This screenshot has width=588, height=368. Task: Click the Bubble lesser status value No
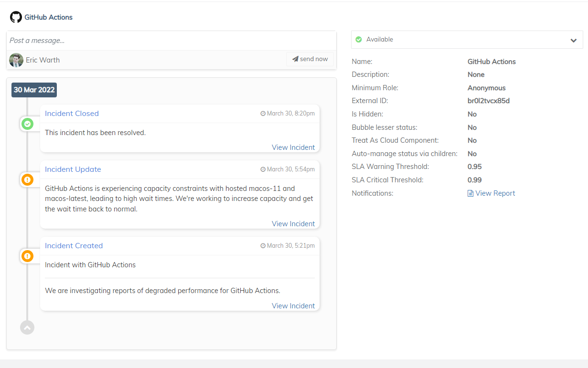pyautogui.click(x=472, y=127)
